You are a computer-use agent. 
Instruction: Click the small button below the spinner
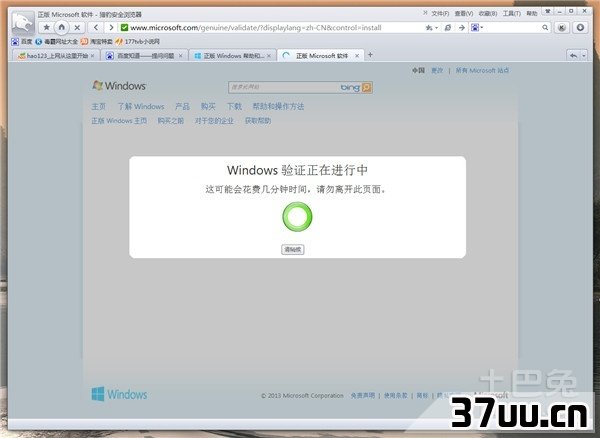[293, 249]
